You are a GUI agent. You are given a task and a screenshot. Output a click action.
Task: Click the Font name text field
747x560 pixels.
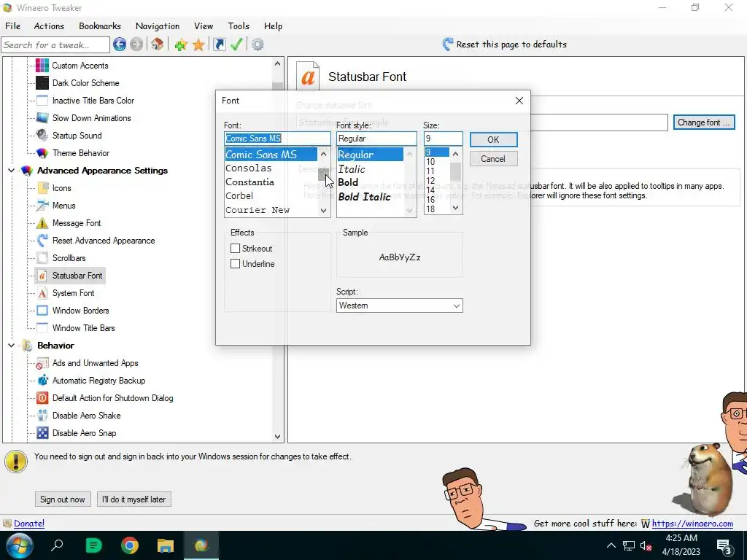(277, 139)
